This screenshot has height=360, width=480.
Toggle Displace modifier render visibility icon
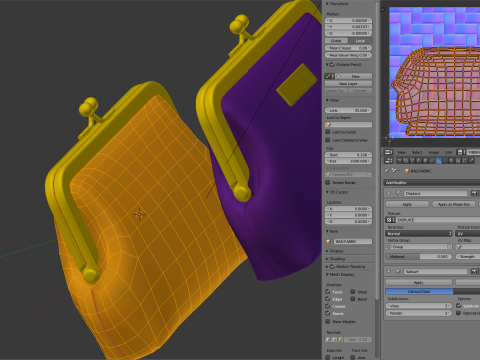click(x=474, y=193)
